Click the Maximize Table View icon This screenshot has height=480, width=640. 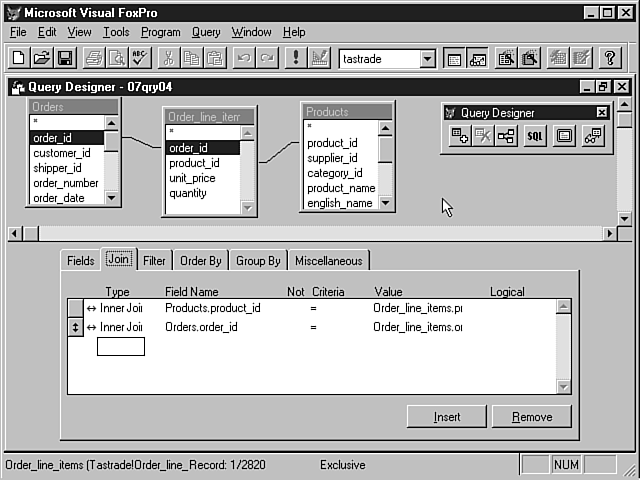(564, 136)
